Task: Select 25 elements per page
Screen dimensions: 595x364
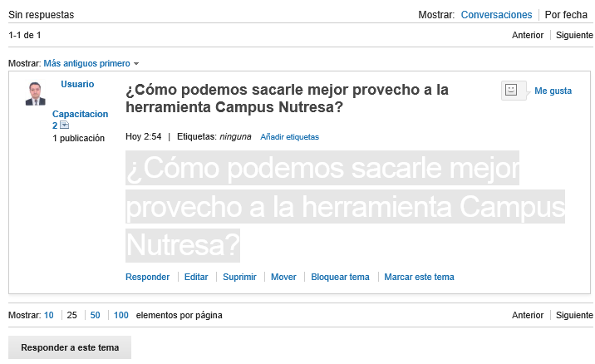Action: tap(71, 316)
